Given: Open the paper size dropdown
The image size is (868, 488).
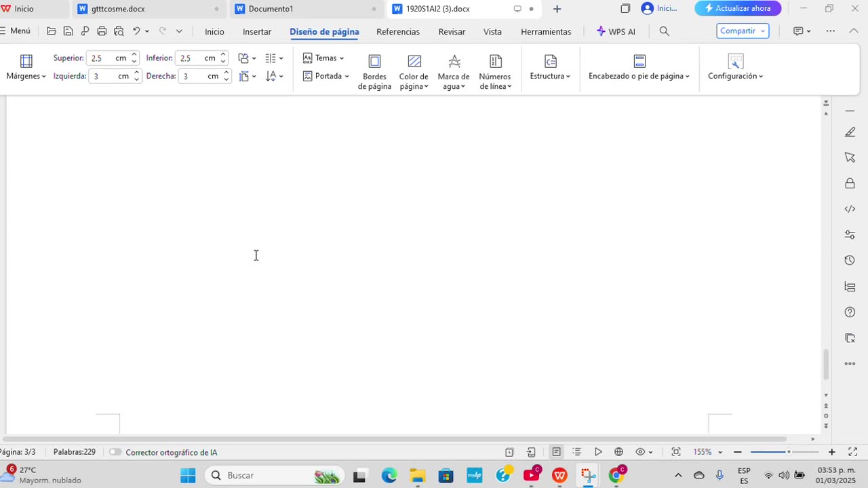Looking at the screenshot, I should tap(247, 76).
